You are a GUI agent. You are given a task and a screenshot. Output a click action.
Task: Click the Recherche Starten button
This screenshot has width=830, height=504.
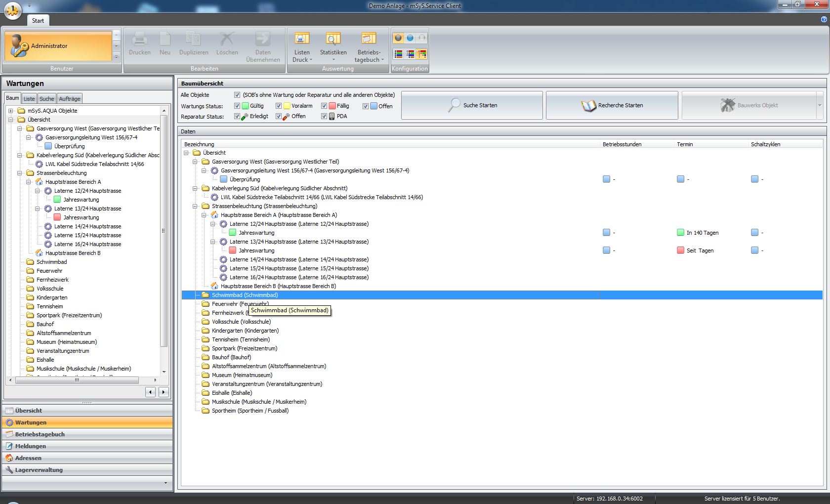612,105
